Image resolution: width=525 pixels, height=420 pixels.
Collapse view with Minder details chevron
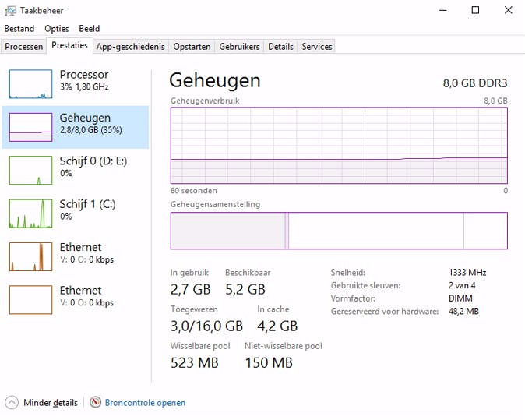[x=12, y=403]
